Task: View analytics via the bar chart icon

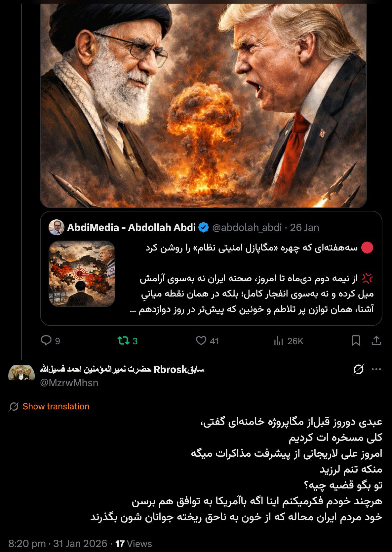Action: click(279, 341)
